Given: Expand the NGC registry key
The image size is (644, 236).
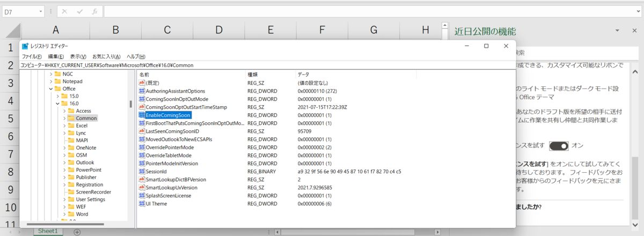Looking at the screenshot, I should [x=51, y=74].
